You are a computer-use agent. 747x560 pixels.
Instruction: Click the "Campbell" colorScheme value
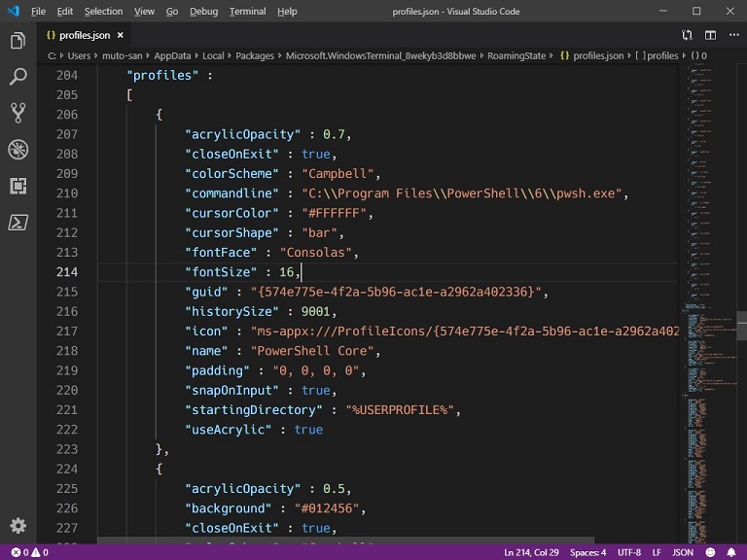(x=338, y=173)
